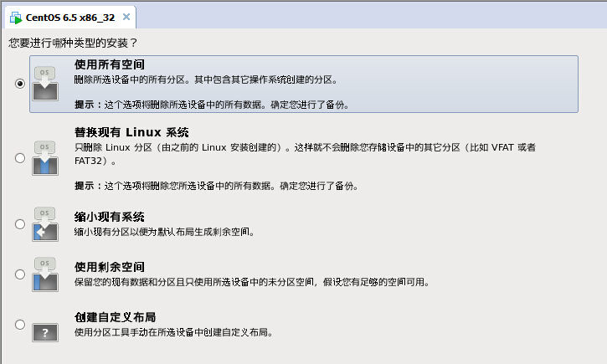Click the 缩小现有系统 disk icon
Viewport: 607px width, 364px height.
click(x=45, y=224)
